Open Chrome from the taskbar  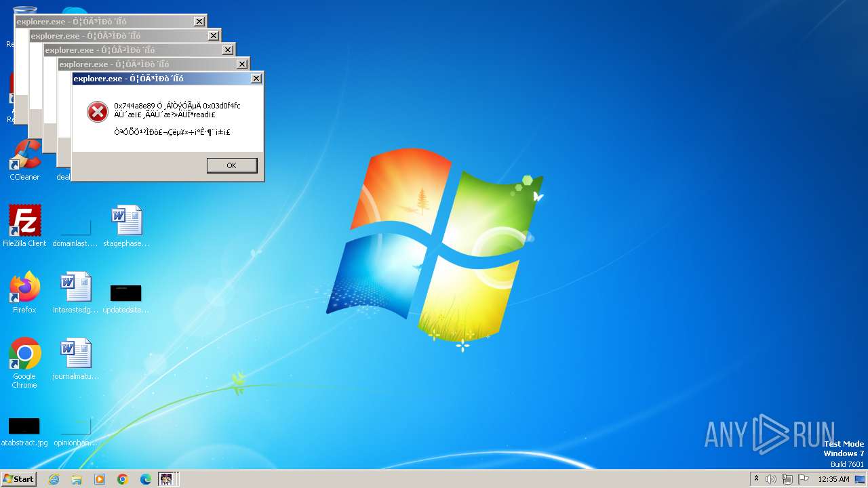click(x=123, y=479)
